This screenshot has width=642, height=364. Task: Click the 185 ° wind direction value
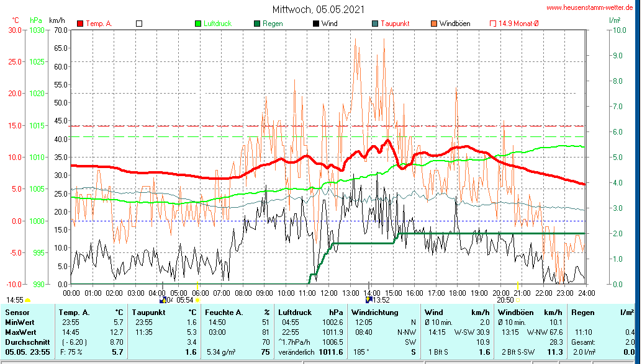coord(361,352)
